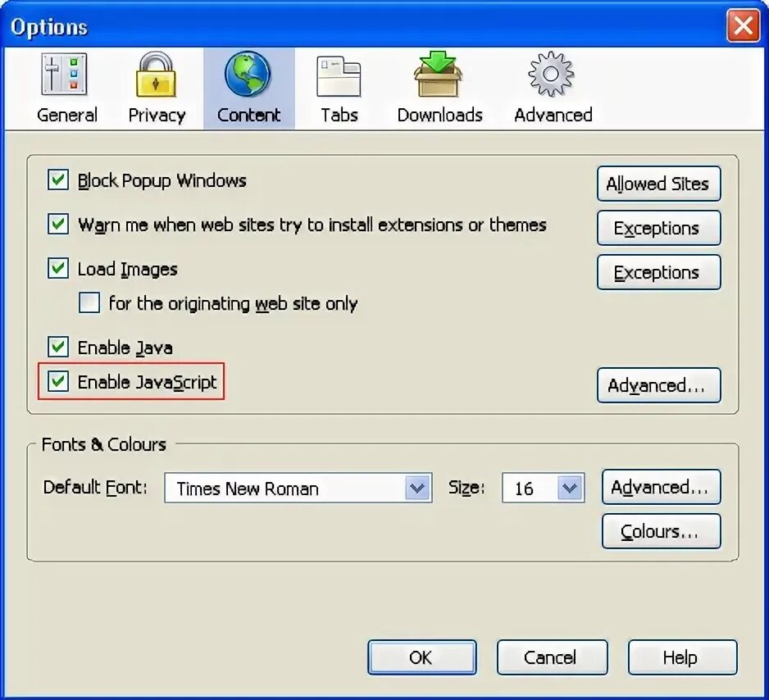Click the Block Popup Windows label

coord(162,180)
